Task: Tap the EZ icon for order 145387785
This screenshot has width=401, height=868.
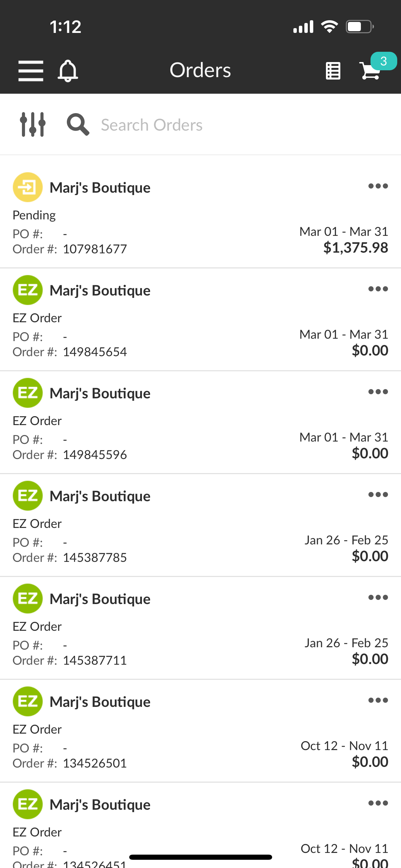Action: pos(28,496)
